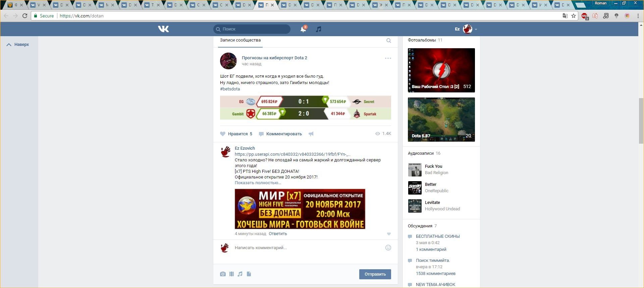This screenshot has height=288, width=644.
Task: Open NEW ТЕМА АЧИВОК discussion
Action: (x=435, y=285)
